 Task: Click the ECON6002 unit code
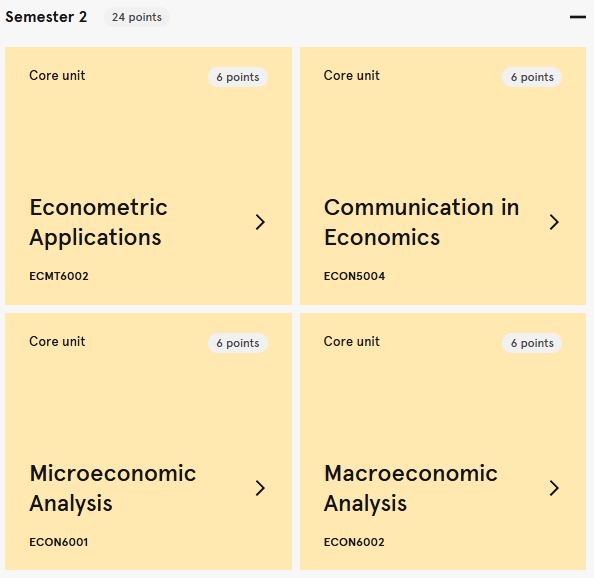tap(354, 542)
